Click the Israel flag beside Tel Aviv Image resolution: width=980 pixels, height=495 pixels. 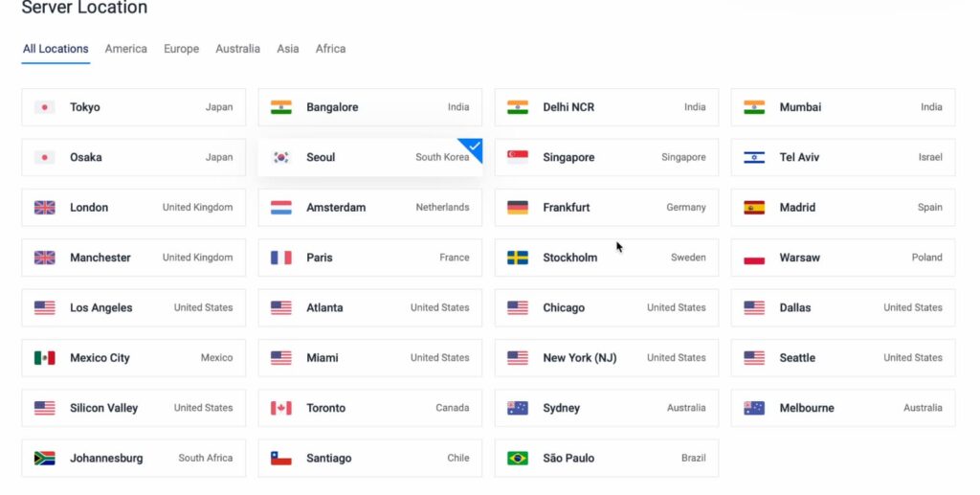(x=754, y=157)
